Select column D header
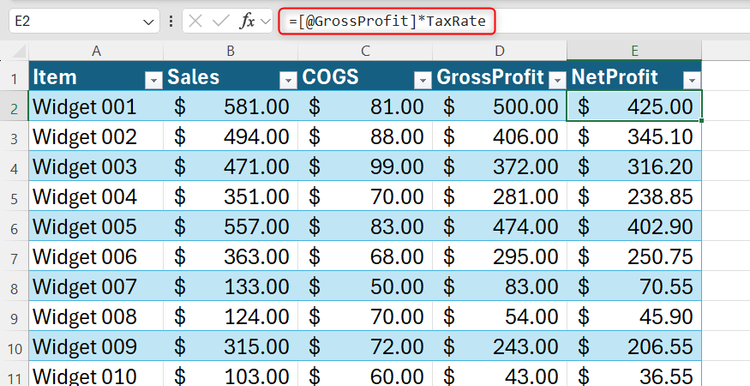The height and width of the screenshot is (386, 750). point(500,51)
